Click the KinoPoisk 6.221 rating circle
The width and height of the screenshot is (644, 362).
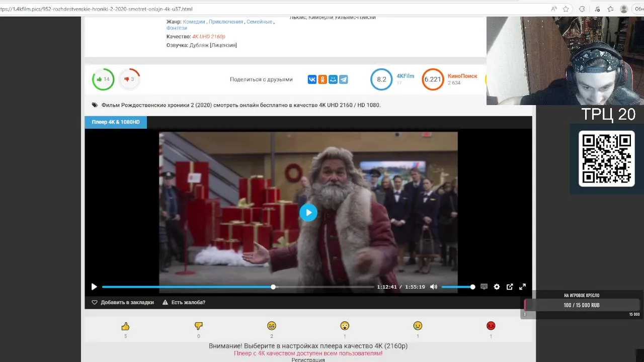(x=433, y=79)
